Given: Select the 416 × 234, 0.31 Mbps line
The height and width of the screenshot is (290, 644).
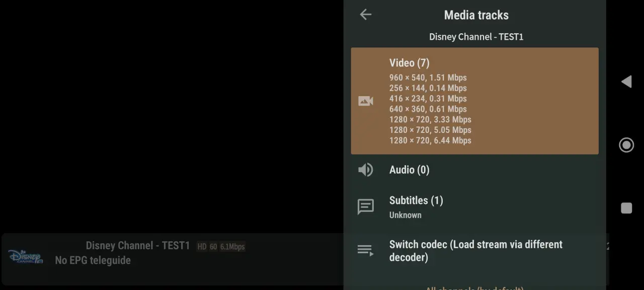Looking at the screenshot, I should pos(428,99).
